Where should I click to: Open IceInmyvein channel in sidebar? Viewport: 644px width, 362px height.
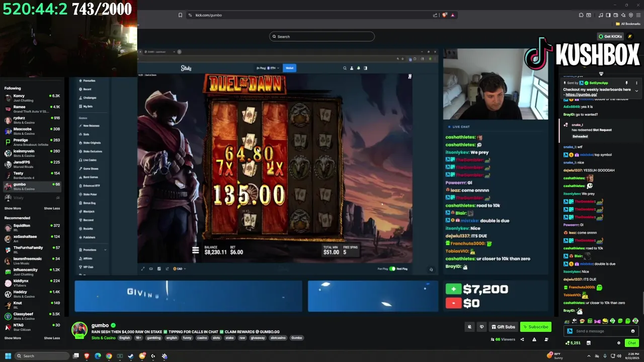coord(31,153)
